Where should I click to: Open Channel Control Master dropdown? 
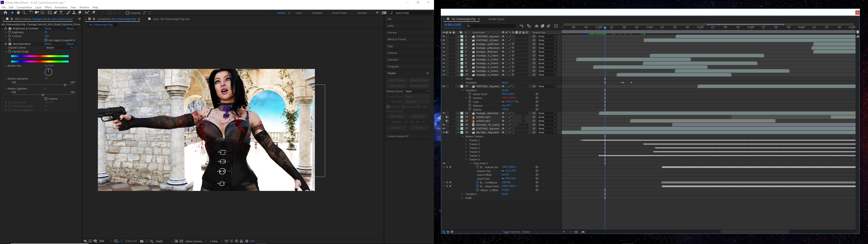click(59, 48)
